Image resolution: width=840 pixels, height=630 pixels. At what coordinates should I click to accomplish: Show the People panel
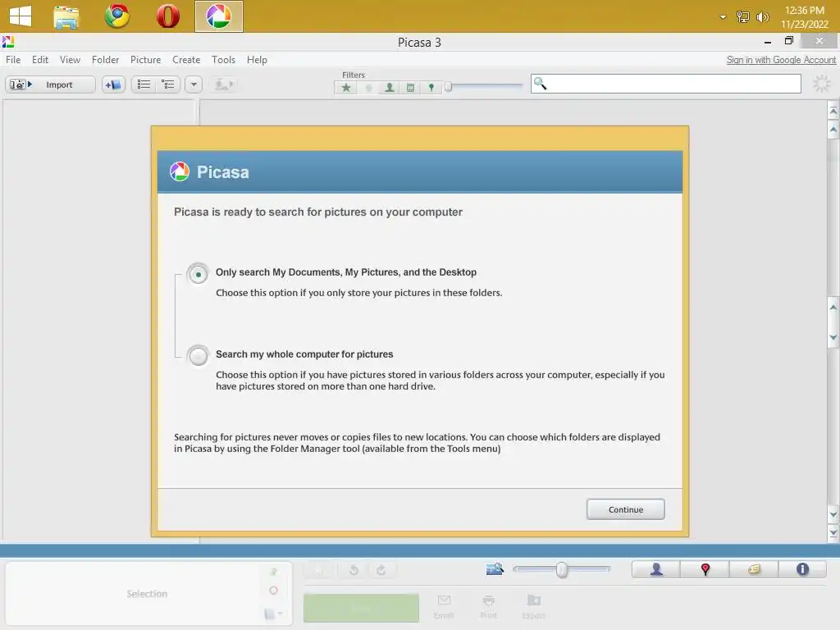tap(656, 569)
